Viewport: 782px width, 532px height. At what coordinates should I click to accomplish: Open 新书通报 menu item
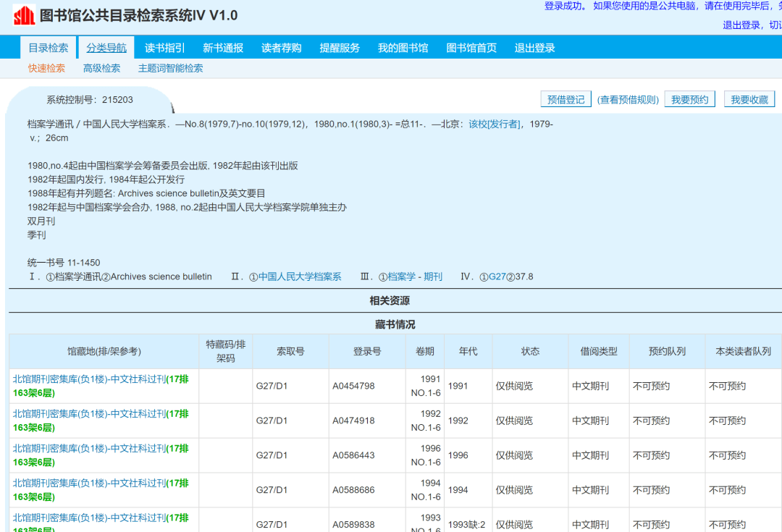point(223,48)
